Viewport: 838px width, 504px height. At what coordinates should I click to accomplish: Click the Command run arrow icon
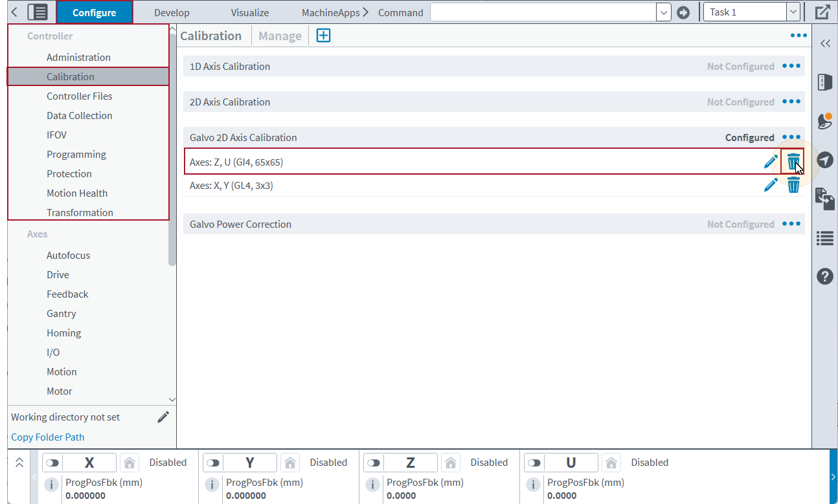pos(683,12)
